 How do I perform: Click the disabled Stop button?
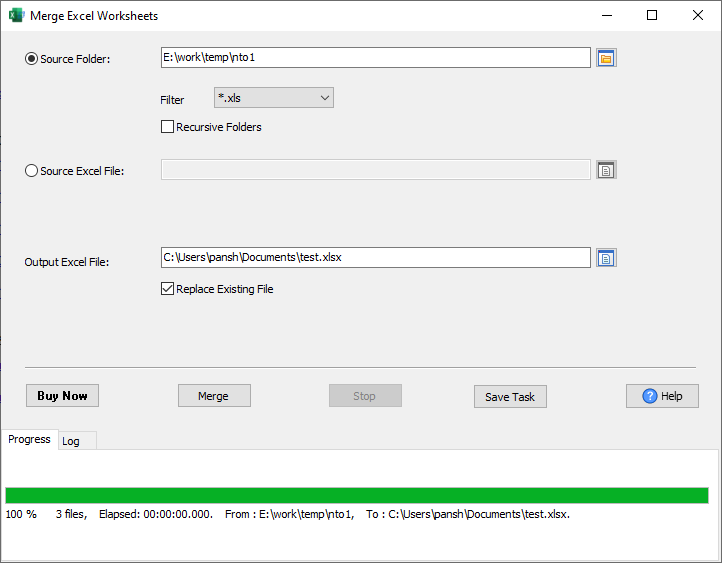pyautogui.click(x=365, y=395)
